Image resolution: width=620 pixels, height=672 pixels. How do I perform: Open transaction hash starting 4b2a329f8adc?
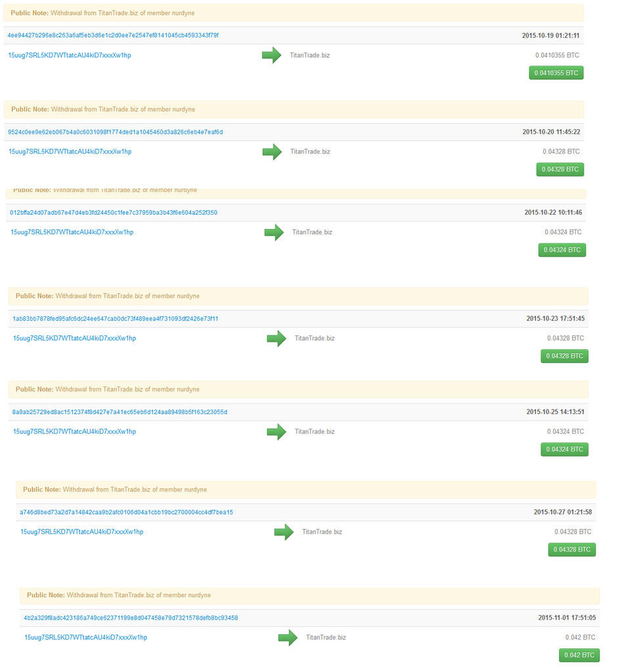[x=131, y=618]
